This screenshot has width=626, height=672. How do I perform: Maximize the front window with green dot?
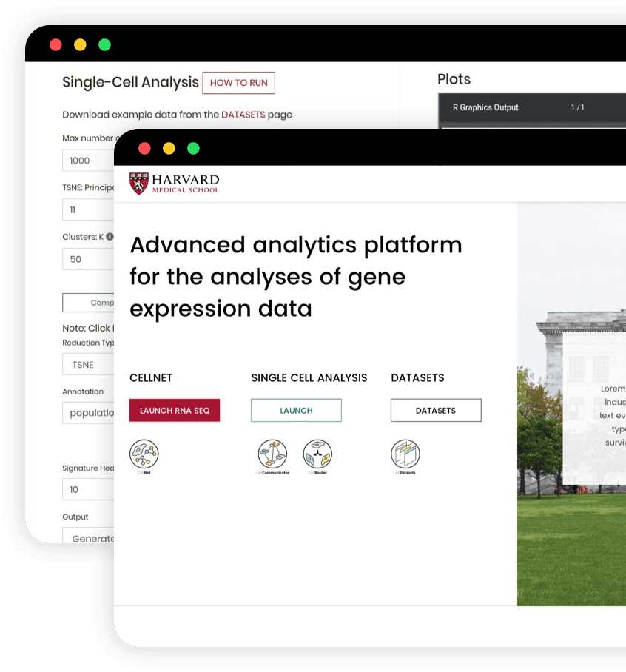193,148
